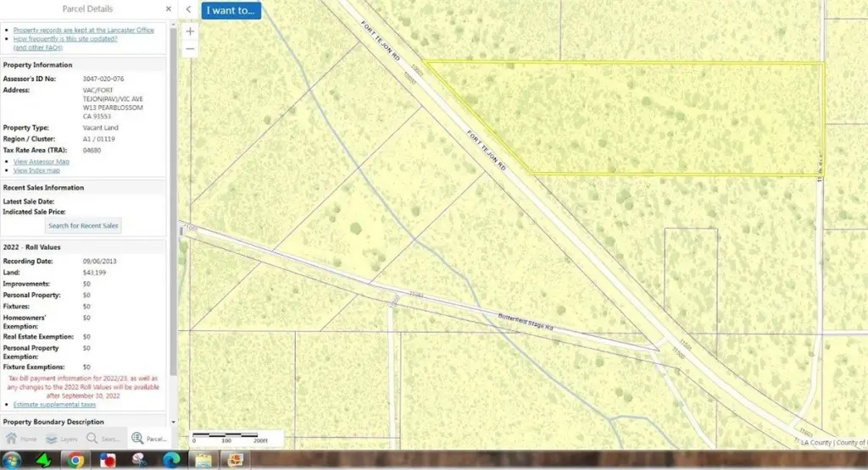The height and width of the screenshot is (470, 868).
Task: Switch to the Search tab
Action: click(103, 439)
